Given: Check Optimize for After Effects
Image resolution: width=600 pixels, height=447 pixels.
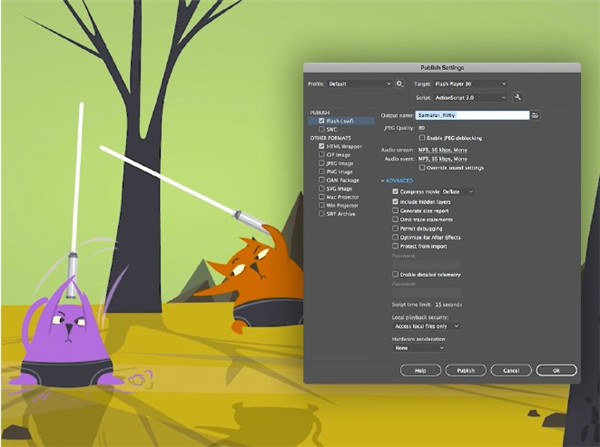Looking at the screenshot, I should coord(395,237).
